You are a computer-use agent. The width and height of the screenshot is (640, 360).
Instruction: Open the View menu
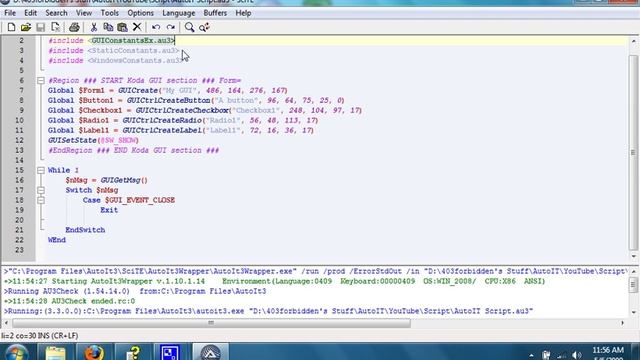[x=84, y=13]
